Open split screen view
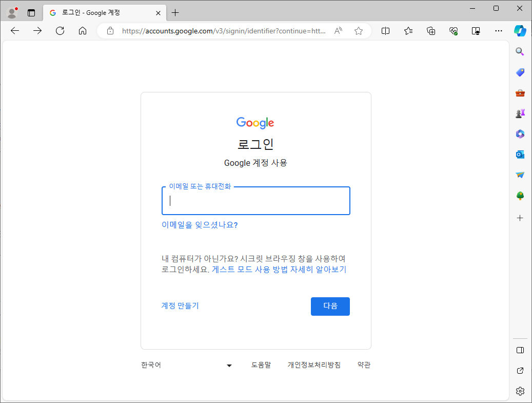 point(385,31)
